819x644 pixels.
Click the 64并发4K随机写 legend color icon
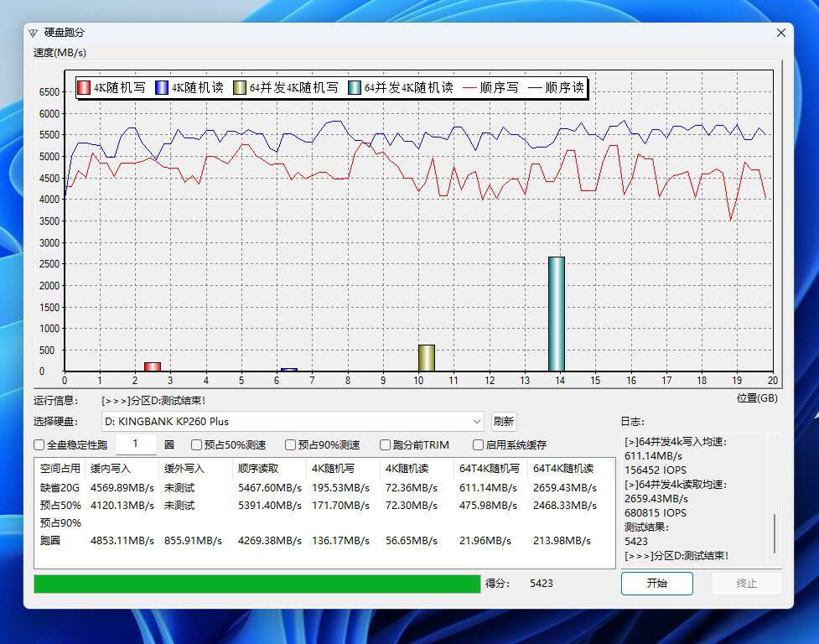click(x=239, y=86)
